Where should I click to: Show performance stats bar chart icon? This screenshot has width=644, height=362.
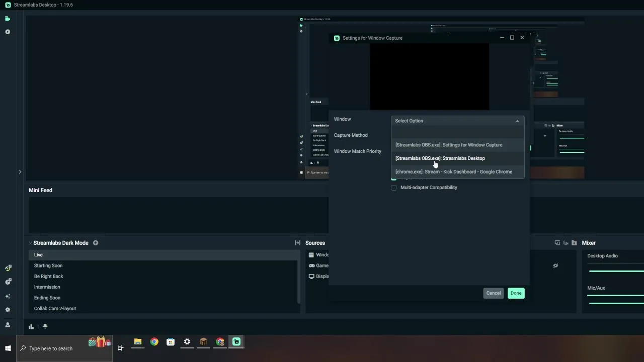pos(31,326)
